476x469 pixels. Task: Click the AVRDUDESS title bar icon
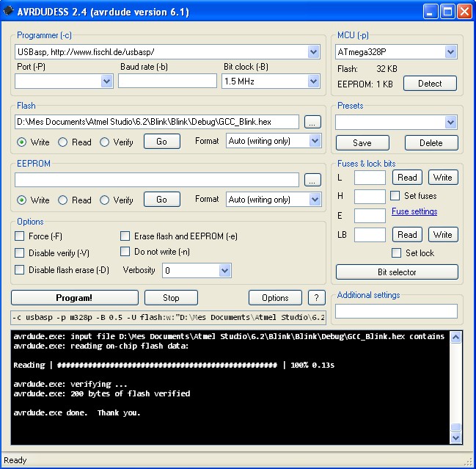pyautogui.click(x=9, y=12)
